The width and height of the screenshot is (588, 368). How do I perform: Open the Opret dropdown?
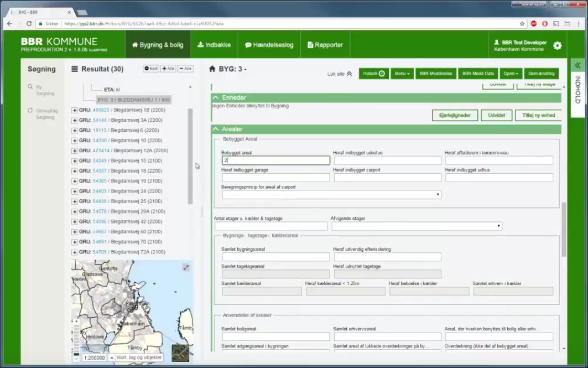511,74
